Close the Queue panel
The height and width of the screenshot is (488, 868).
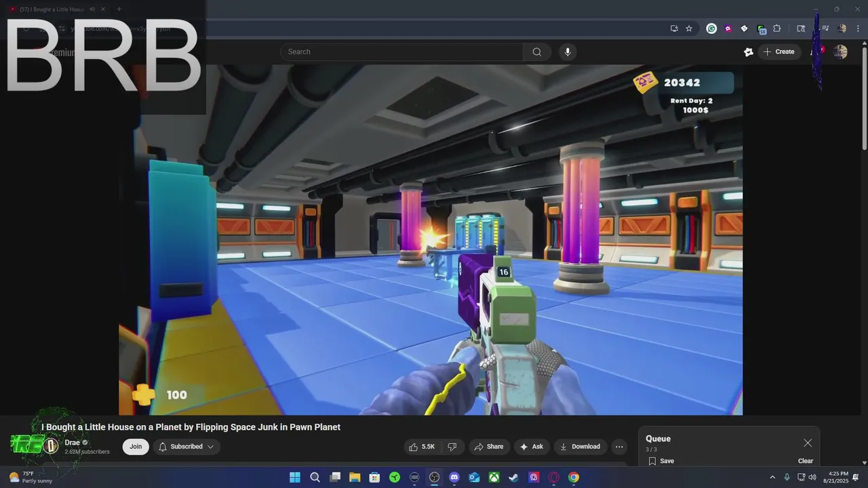808,443
